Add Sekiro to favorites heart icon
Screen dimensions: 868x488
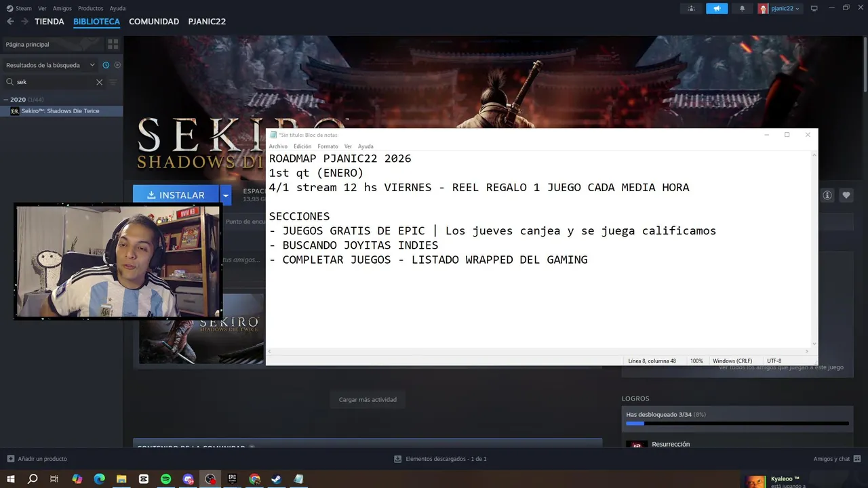point(846,195)
